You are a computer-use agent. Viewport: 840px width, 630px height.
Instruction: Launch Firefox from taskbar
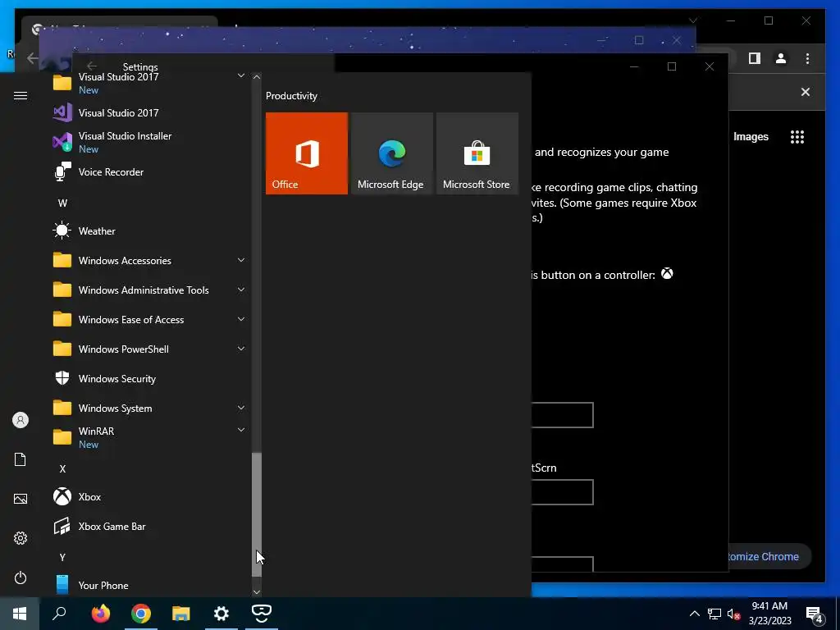click(100, 614)
